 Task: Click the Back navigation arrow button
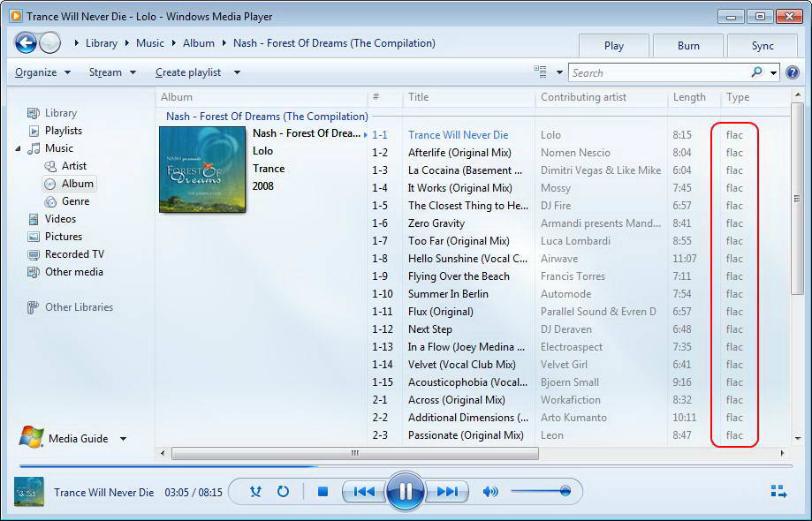(26, 43)
